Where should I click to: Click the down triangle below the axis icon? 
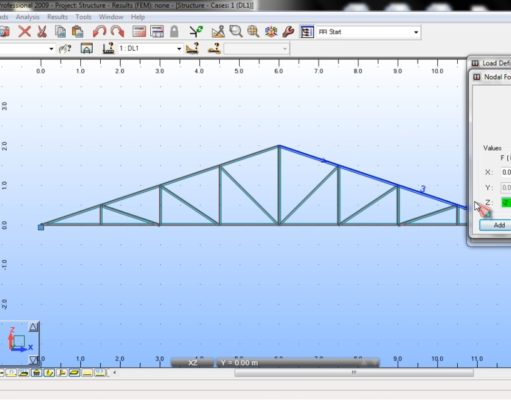(x=34, y=360)
